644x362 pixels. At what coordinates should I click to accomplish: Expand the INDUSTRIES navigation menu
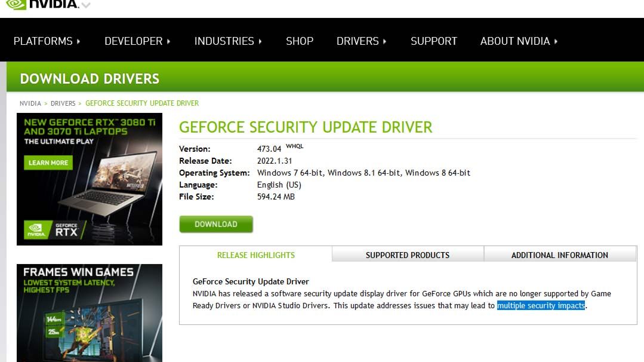tap(228, 41)
